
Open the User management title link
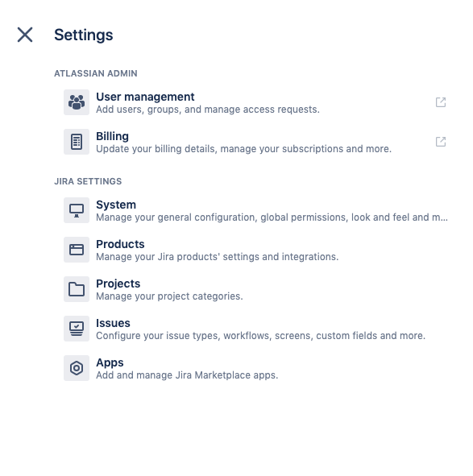(145, 97)
